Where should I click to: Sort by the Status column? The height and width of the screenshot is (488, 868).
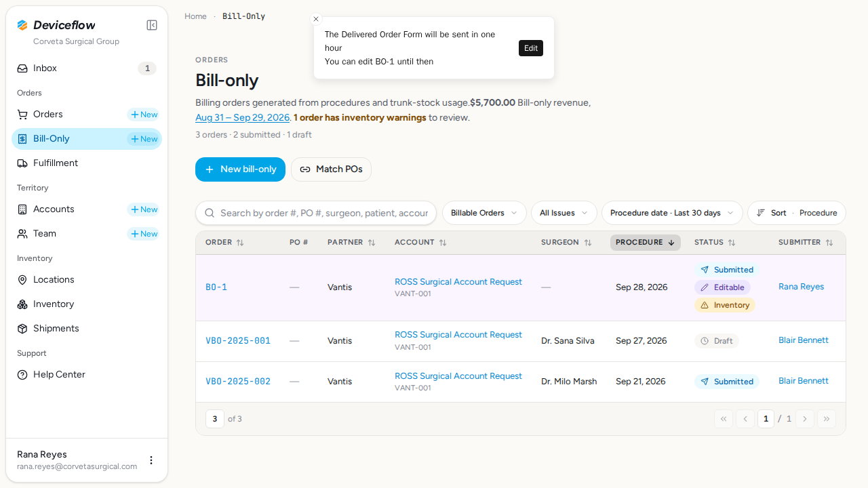tap(715, 243)
